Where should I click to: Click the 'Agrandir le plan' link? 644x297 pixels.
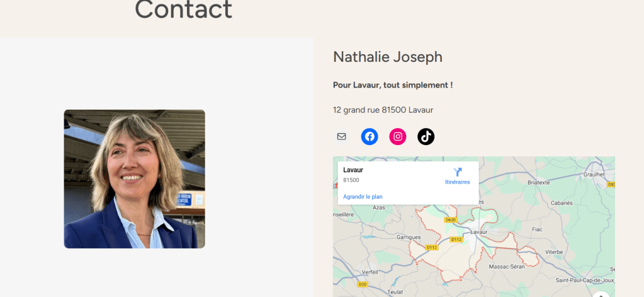click(x=363, y=197)
